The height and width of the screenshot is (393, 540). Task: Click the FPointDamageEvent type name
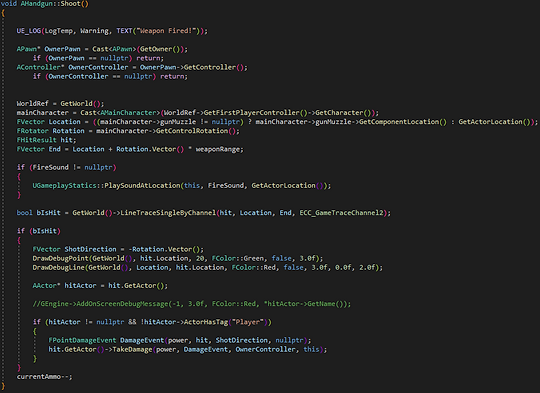point(82,340)
